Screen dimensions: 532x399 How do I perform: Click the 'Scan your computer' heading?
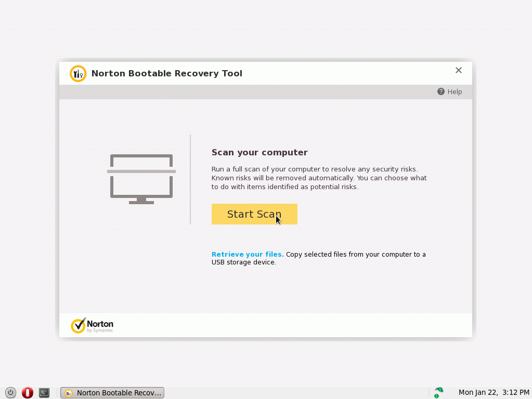[x=259, y=153]
